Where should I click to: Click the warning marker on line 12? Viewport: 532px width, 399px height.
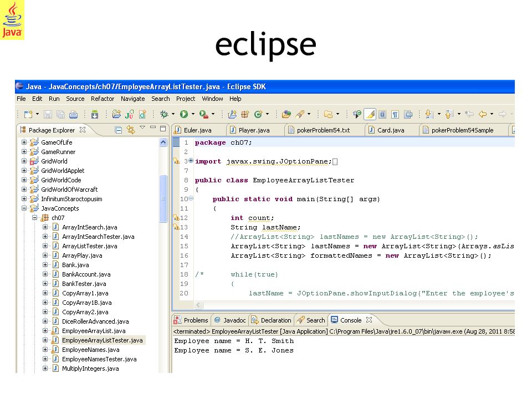[176, 217]
